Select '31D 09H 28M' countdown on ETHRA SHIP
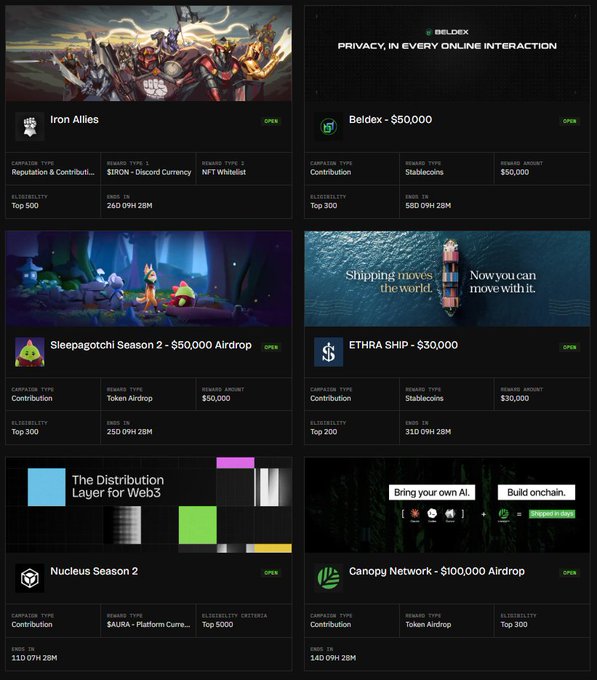This screenshot has width=597, height=680. (428, 432)
